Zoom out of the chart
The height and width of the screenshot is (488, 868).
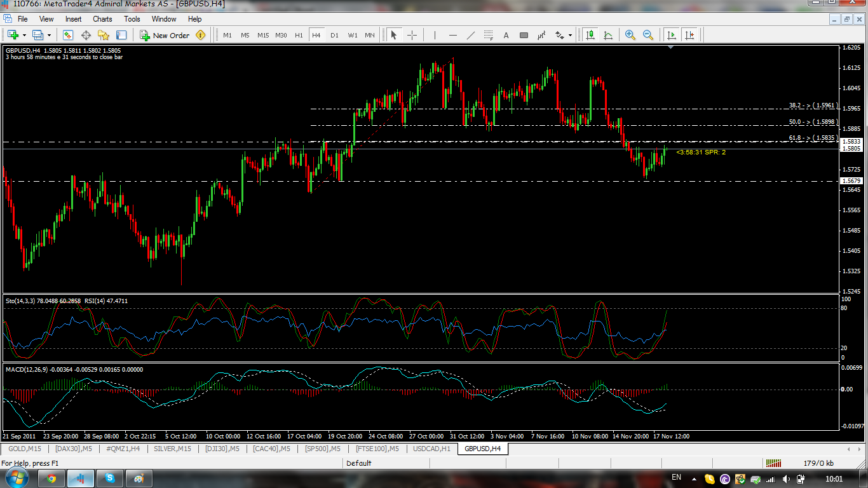click(x=648, y=35)
